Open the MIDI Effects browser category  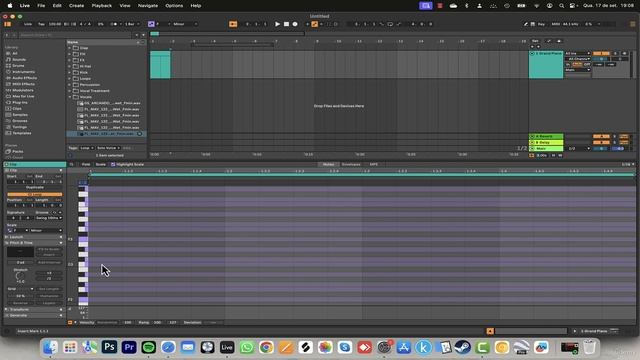point(23,84)
